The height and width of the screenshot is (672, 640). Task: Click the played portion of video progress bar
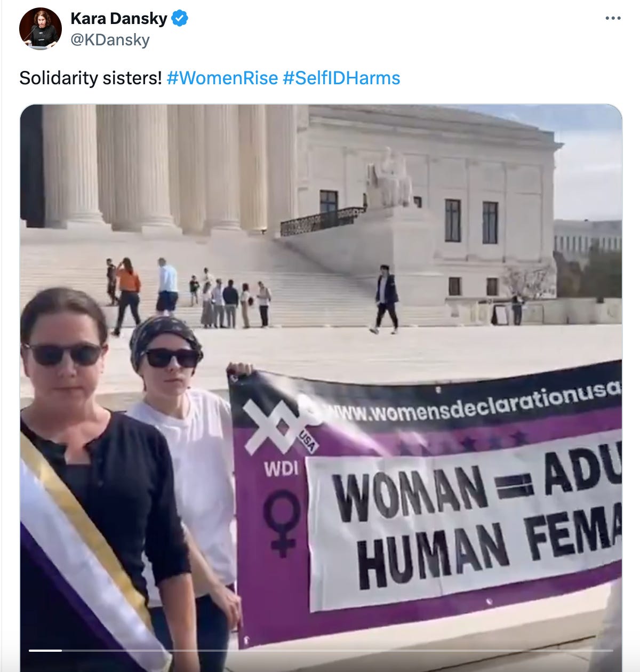(x=45, y=650)
